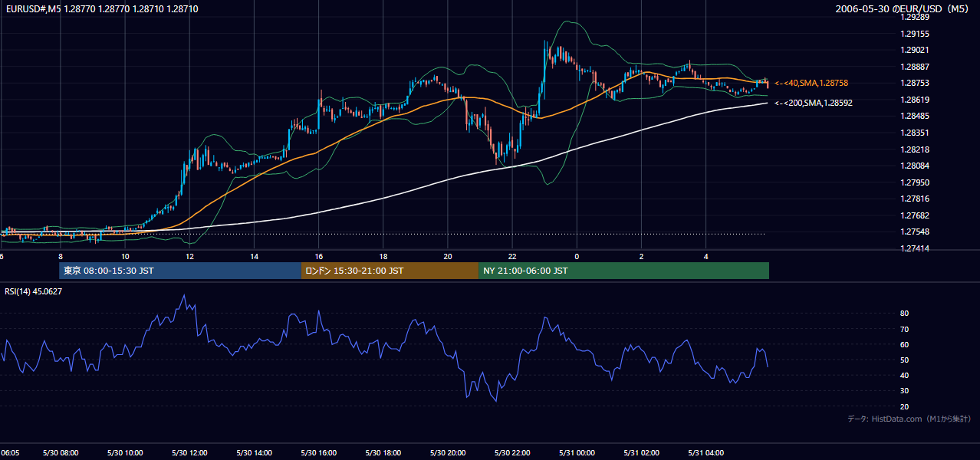Click the 5/31 00:00 time label

click(576, 453)
